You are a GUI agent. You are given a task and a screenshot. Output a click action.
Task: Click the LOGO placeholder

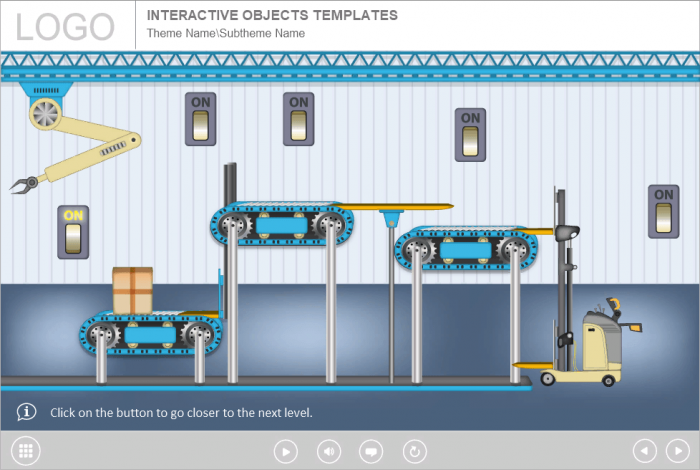coord(66,26)
